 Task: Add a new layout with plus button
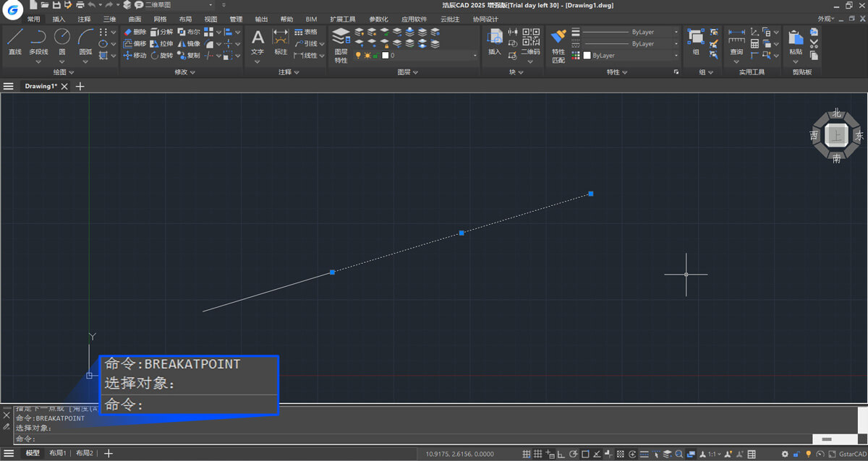pos(109,453)
